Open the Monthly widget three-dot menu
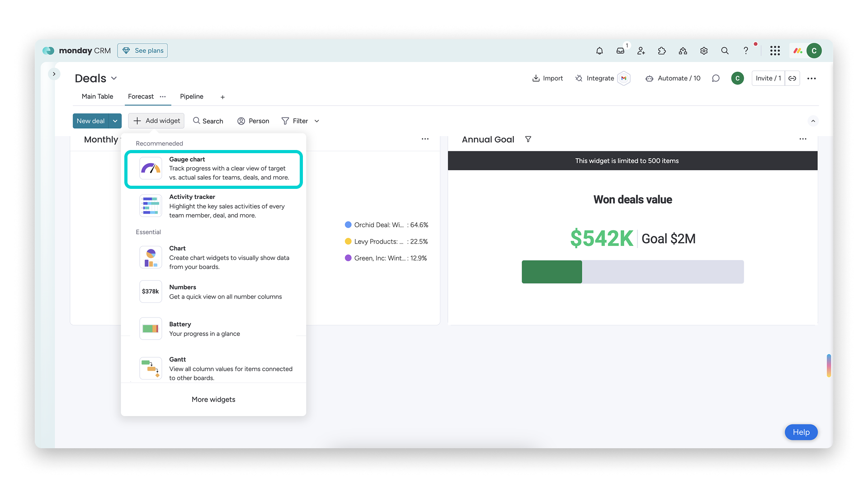 (x=425, y=139)
